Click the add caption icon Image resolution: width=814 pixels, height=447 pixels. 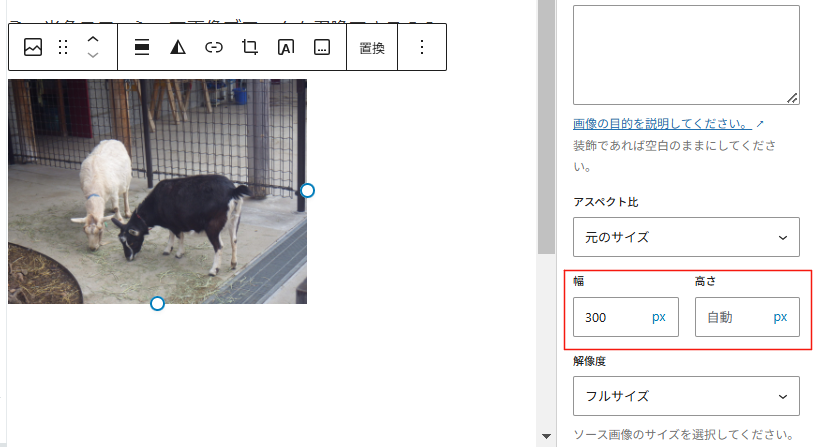(322, 47)
